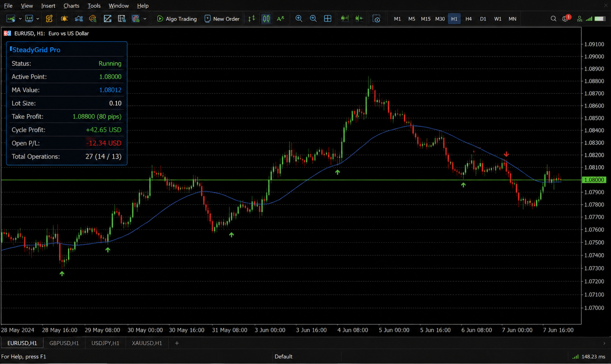Switch to the GBPUSD,H1 chart tab
This screenshot has height=364, width=611.
tap(64, 343)
